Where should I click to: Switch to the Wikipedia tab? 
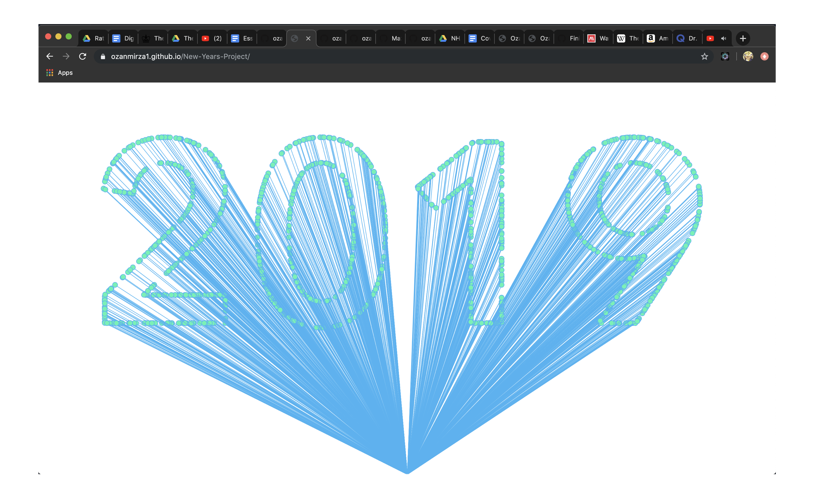pos(628,38)
